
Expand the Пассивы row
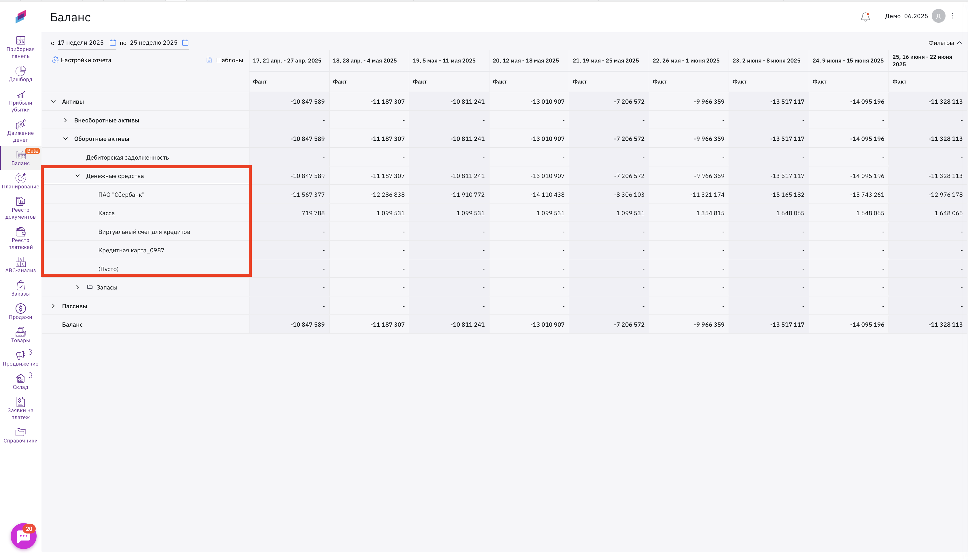point(53,306)
